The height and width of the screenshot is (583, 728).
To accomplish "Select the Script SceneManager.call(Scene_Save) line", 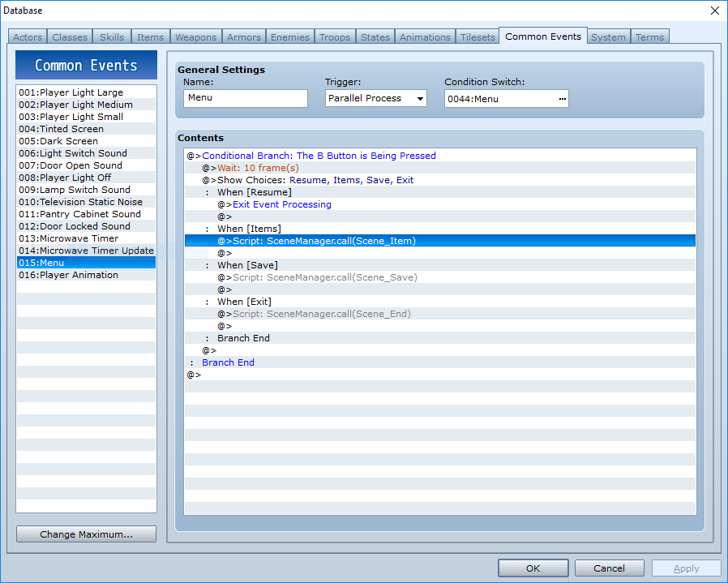I will (440, 277).
